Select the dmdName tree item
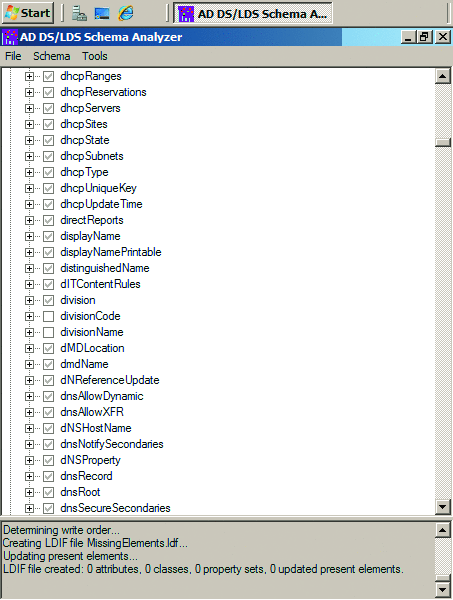Viewport: 453px width, 600px height. (x=84, y=364)
